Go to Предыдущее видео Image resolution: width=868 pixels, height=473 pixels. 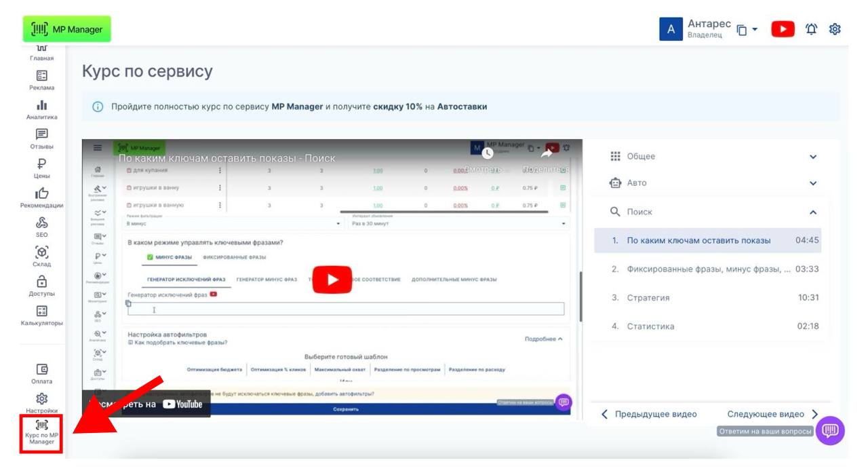point(649,415)
